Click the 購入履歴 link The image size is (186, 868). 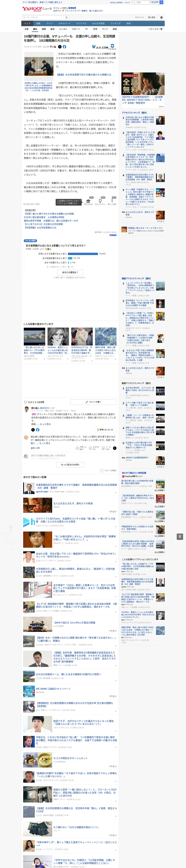tap(152, 18)
